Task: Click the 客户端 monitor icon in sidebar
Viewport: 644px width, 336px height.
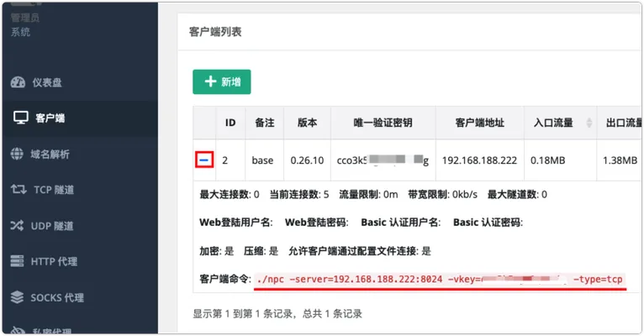Action: point(20,118)
